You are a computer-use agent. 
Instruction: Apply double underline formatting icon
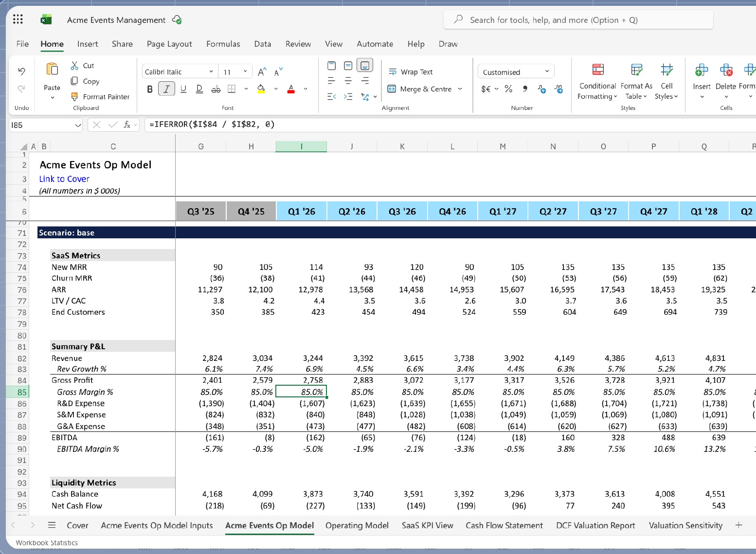[x=199, y=89]
